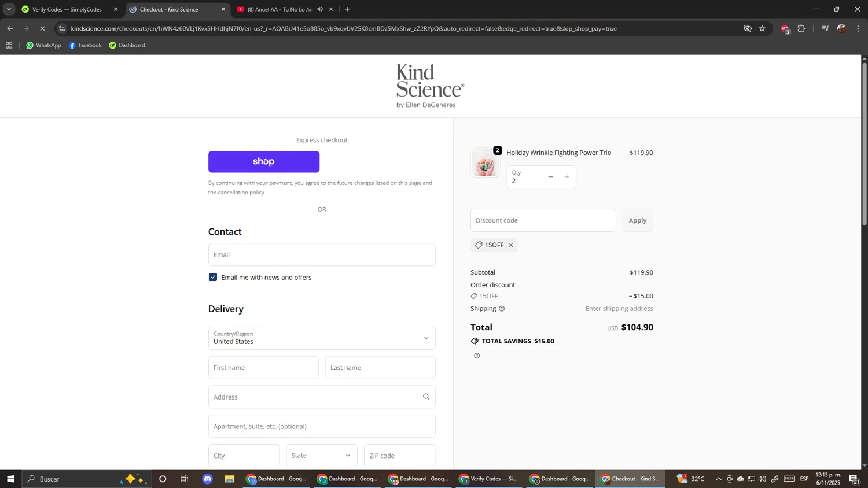The image size is (868, 488).
Task: Click the browser address bar URL
Action: (x=344, y=28)
